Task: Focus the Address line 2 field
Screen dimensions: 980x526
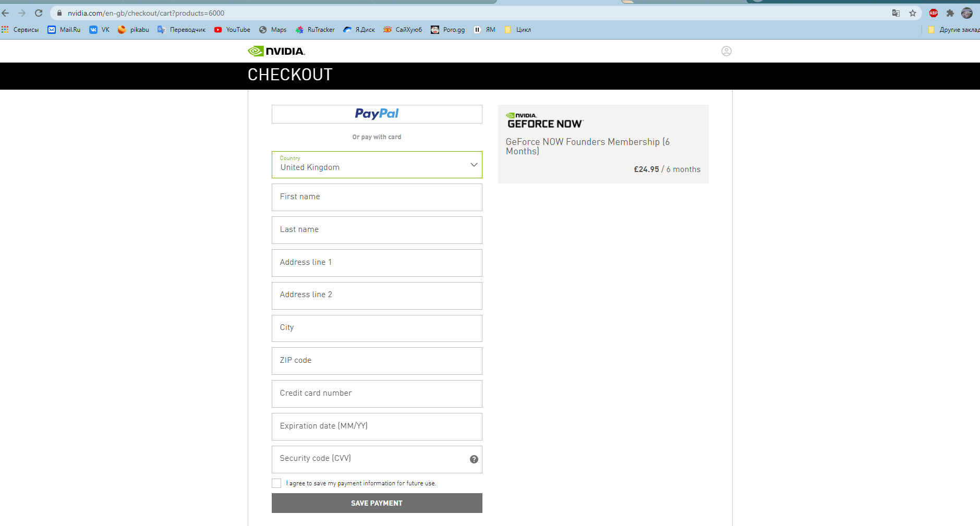Action: coord(377,296)
